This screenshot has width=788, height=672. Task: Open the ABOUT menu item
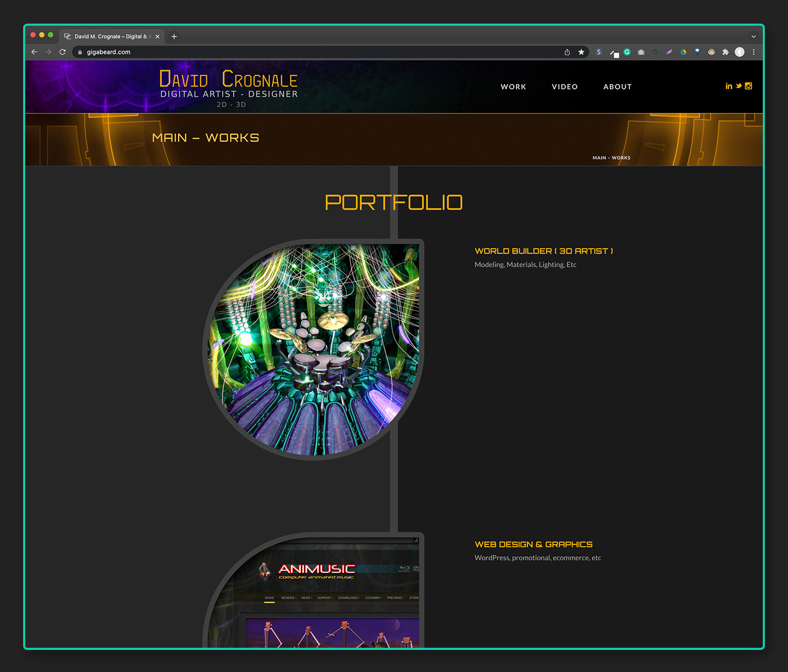(x=617, y=87)
